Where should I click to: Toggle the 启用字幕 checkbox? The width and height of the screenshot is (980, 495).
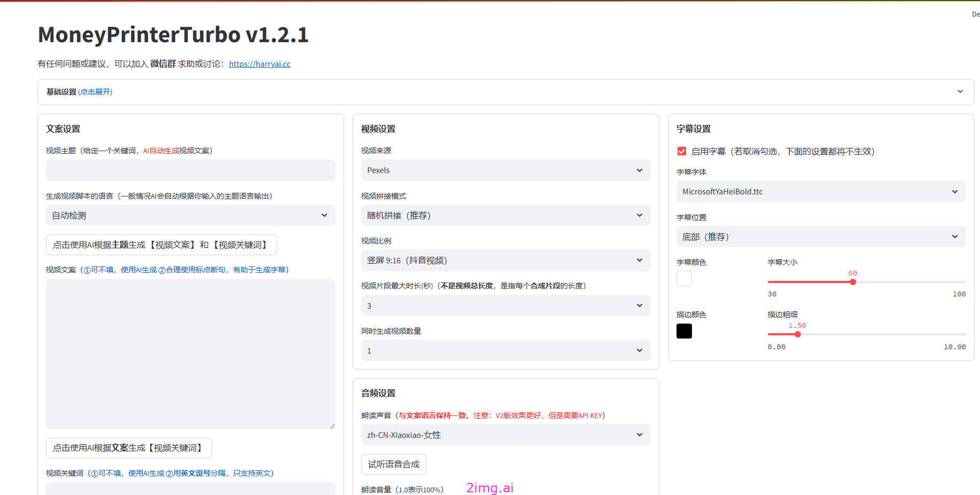point(682,151)
